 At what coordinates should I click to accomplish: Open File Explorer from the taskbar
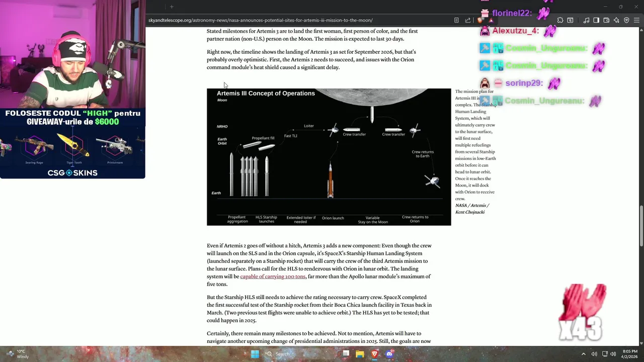tap(360, 354)
